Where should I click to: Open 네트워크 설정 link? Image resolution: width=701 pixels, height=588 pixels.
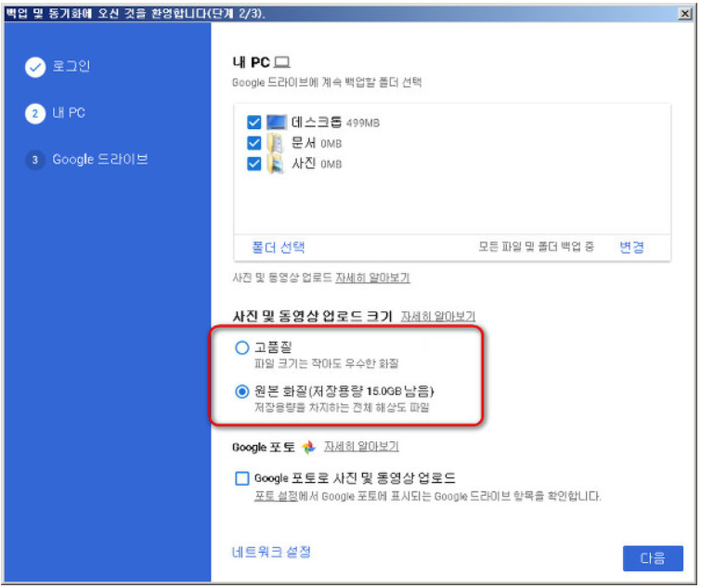271,552
